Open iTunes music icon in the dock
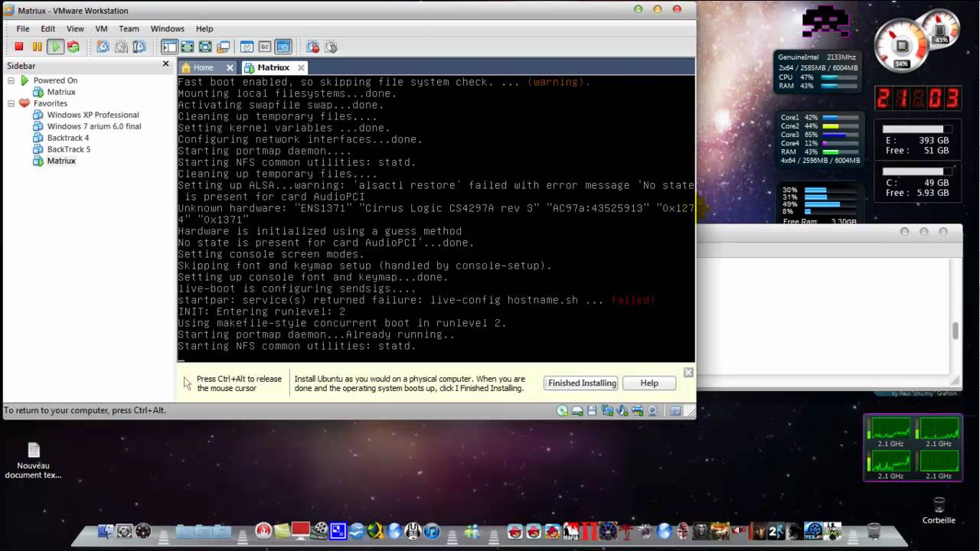The height and width of the screenshot is (551, 980). coord(432,531)
